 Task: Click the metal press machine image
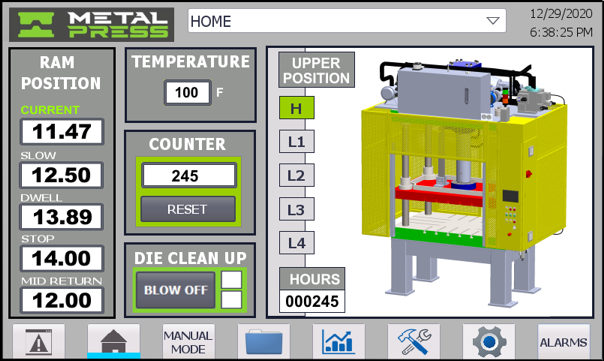(x=464, y=183)
